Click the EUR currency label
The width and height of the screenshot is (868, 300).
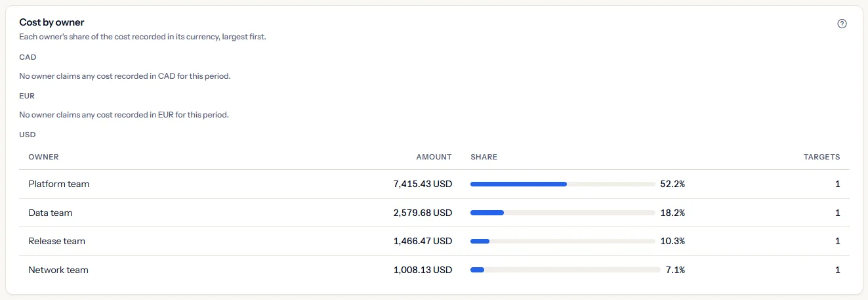(27, 96)
